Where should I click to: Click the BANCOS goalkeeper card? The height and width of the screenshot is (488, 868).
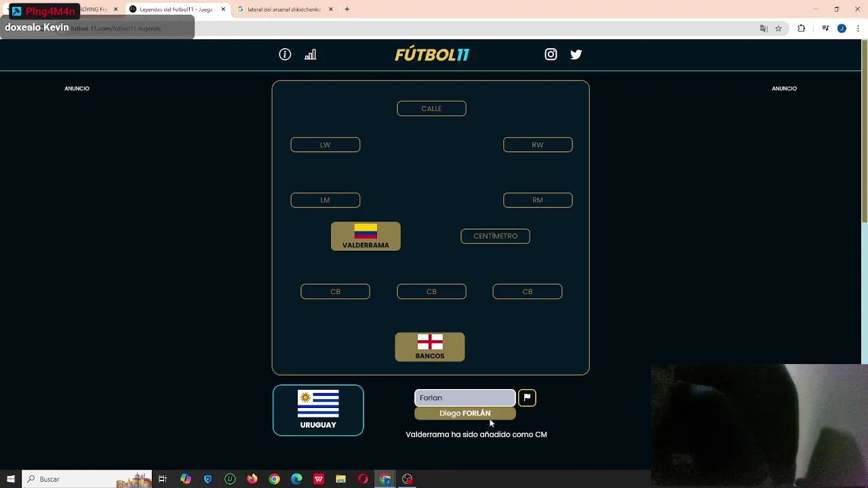click(x=430, y=347)
